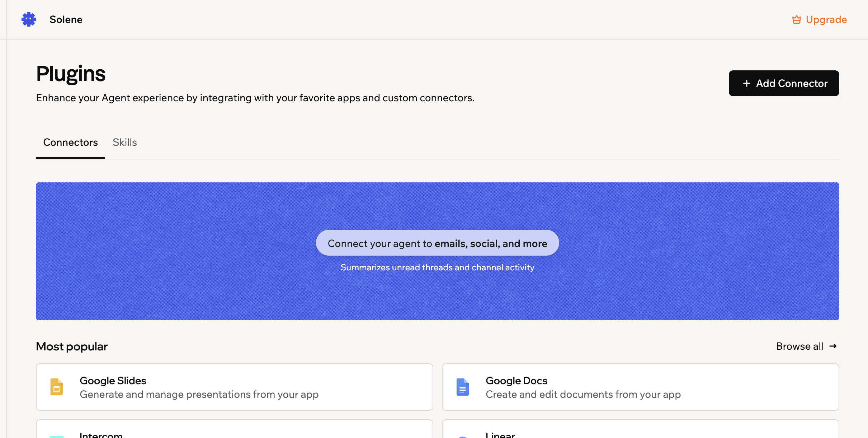The image size is (868, 438).
Task: Open the Google Docs connector card
Action: point(641,387)
